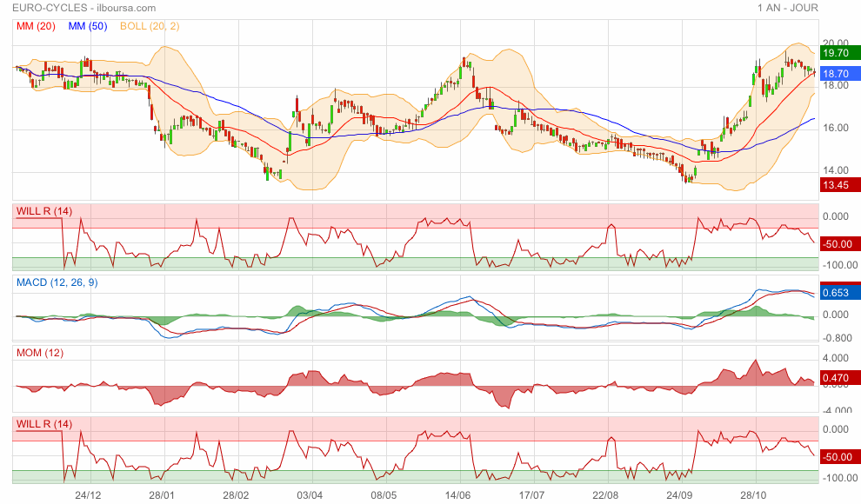The width and height of the screenshot is (861, 504).
Task: Click the MOM (12) indicator label
Action: [x=40, y=353]
